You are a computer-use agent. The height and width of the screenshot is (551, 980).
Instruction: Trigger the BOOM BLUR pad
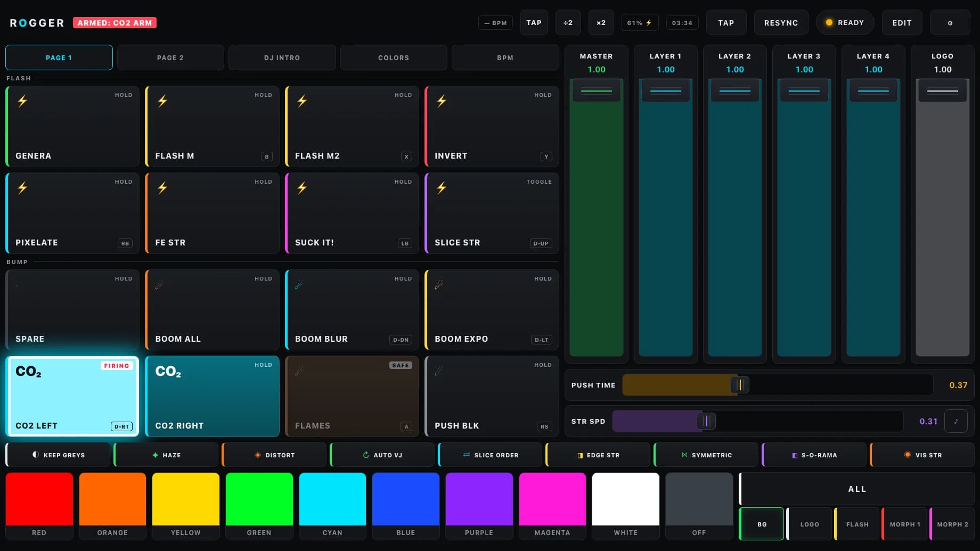pos(352,310)
